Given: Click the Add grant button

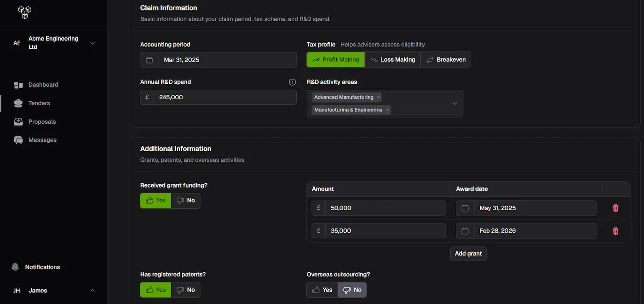Looking at the screenshot, I should pos(468,254).
